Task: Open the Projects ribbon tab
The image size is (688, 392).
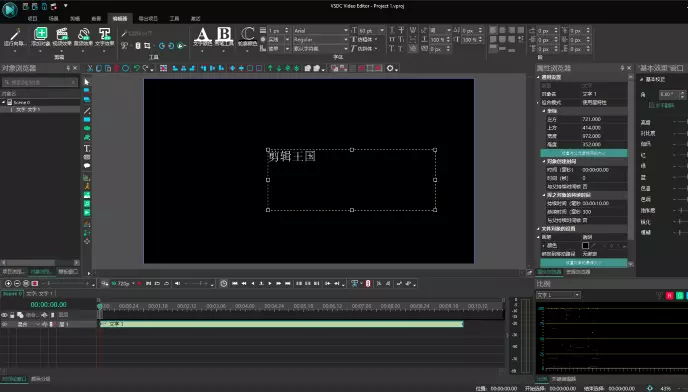Action: pos(32,18)
